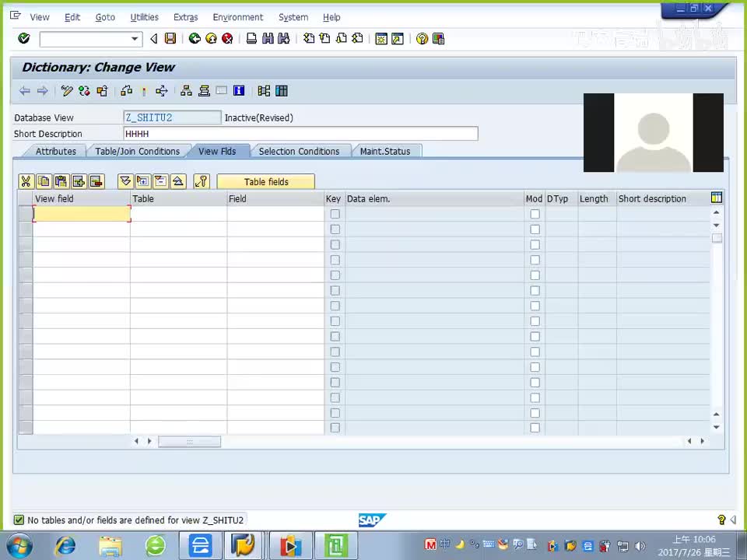Screen dimensions: 747x560
Task: Click the Insert Row icon
Action: [79, 181]
